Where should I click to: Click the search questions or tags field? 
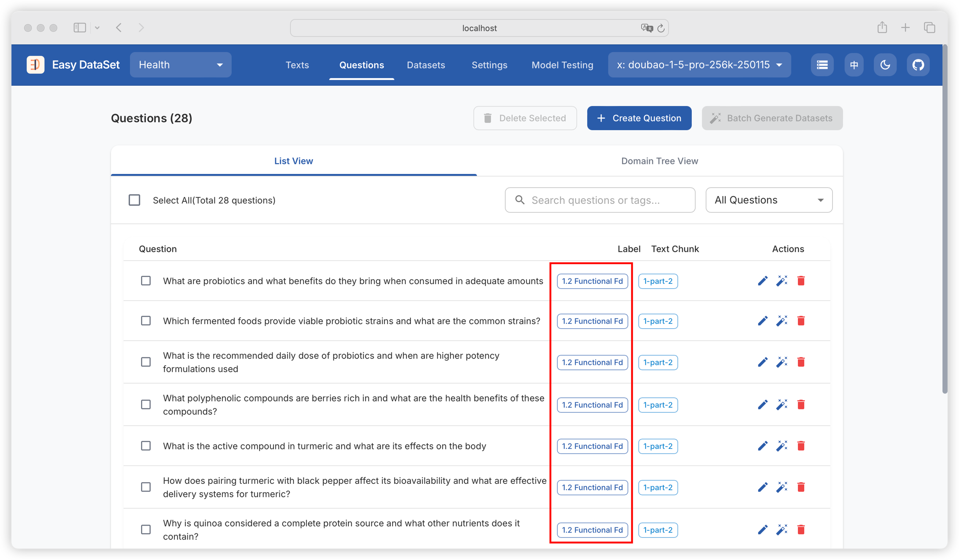pyautogui.click(x=600, y=200)
